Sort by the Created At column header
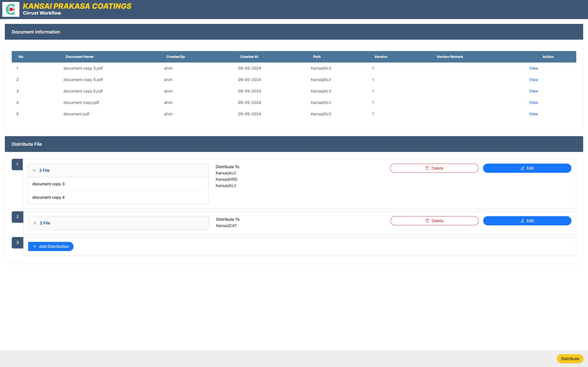The image size is (588, 367). [249, 56]
